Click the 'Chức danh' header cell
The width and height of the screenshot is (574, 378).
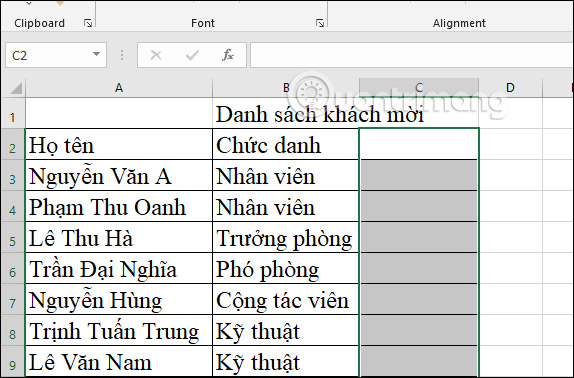[x=286, y=144]
